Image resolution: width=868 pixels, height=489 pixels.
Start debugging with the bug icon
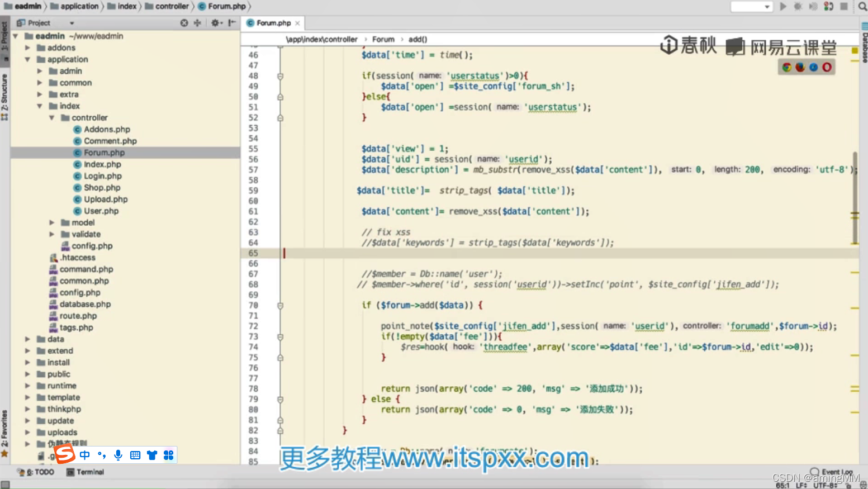point(798,7)
